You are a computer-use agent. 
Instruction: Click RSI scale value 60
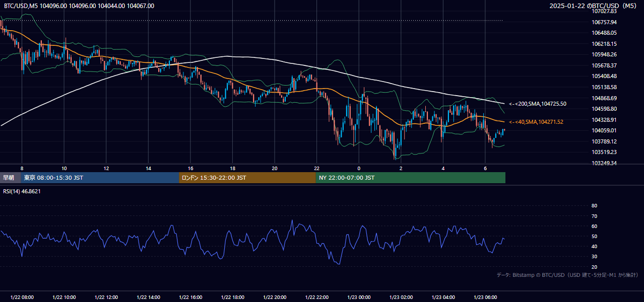(x=595, y=226)
